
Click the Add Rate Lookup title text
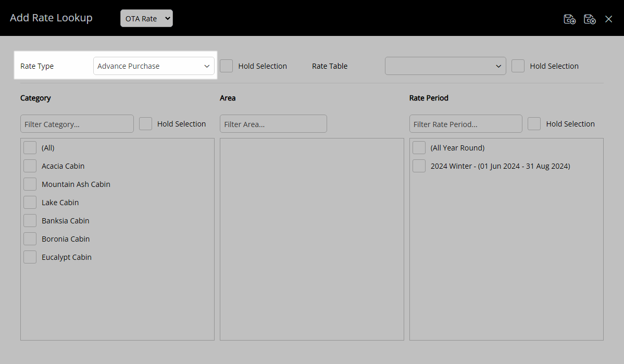click(51, 18)
